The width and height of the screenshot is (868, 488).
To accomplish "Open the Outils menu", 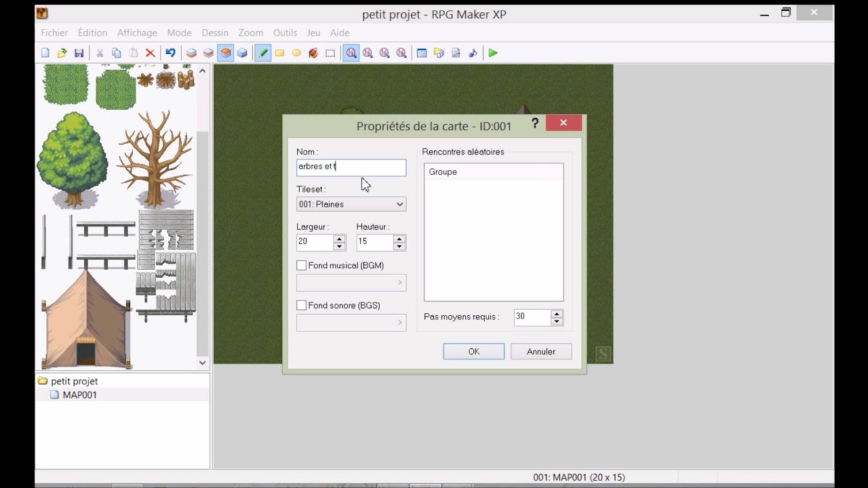I will click(285, 33).
